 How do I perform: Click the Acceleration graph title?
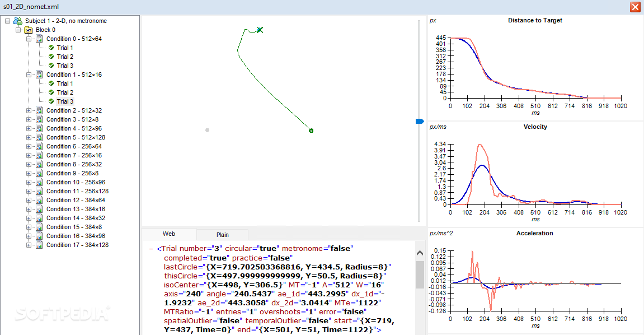[x=534, y=233]
